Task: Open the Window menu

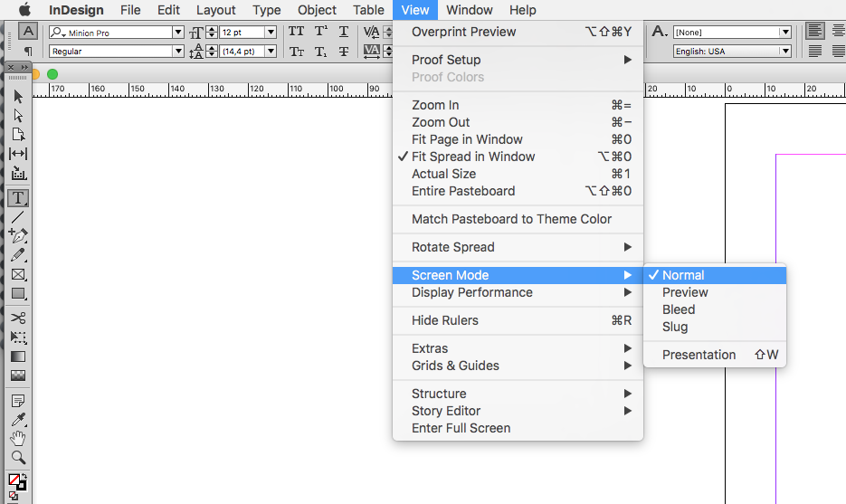Action: (x=470, y=10)
